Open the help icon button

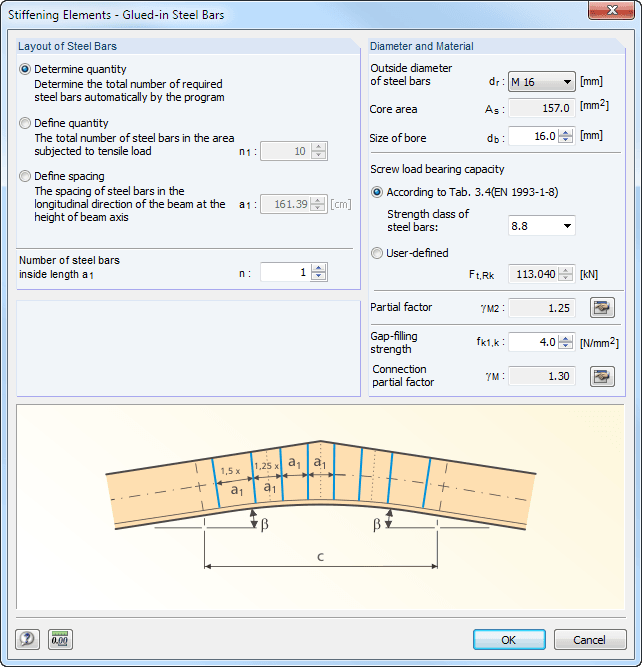point(27,639)
